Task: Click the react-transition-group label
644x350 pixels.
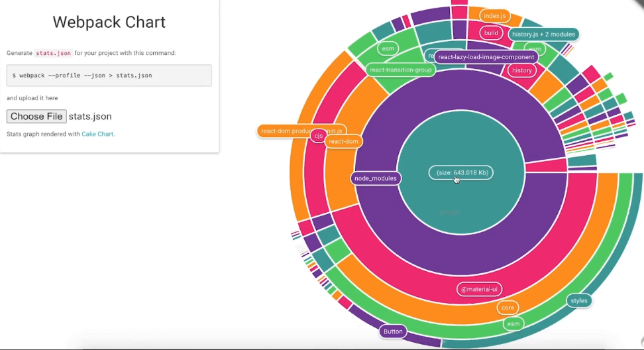Action: [400, 70]
